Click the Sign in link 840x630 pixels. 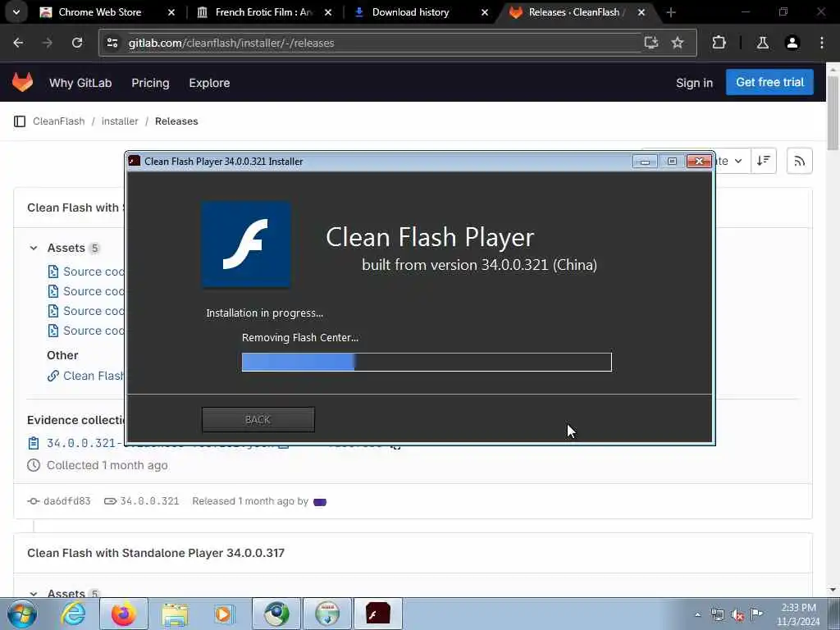[x=694, y=83]
